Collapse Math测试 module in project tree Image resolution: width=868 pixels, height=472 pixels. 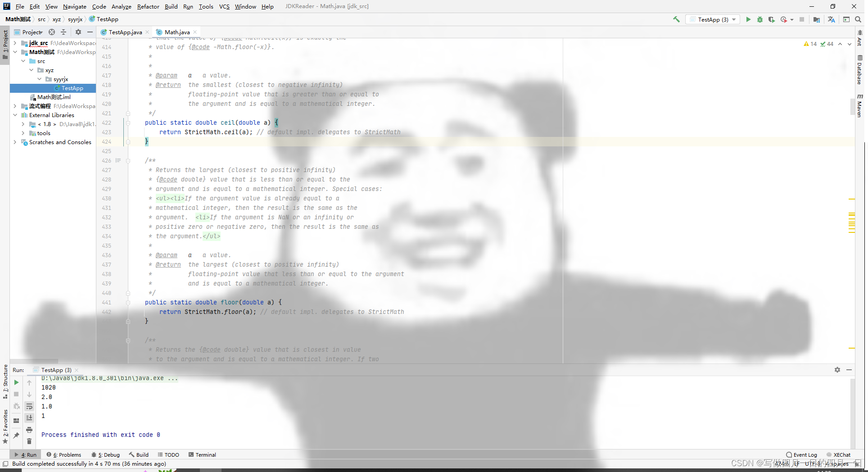[15, 52]
